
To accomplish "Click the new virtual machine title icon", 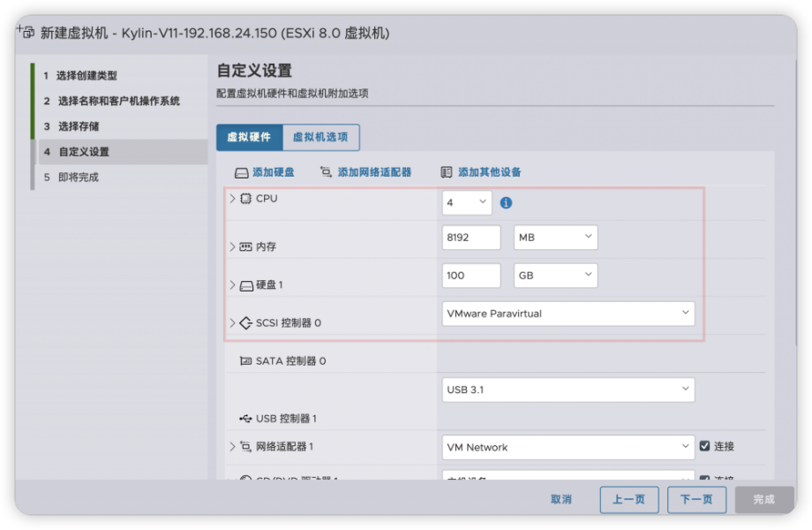I will pos(26,32).
